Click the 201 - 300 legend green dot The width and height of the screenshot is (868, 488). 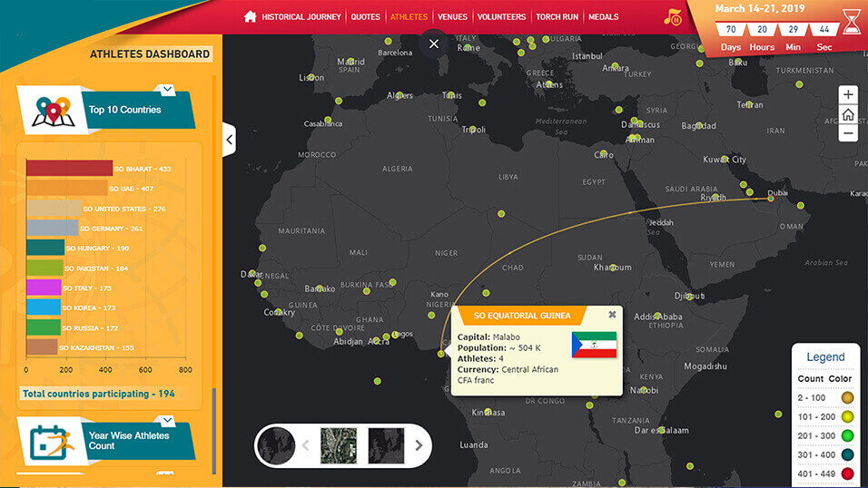pos(847,436)
